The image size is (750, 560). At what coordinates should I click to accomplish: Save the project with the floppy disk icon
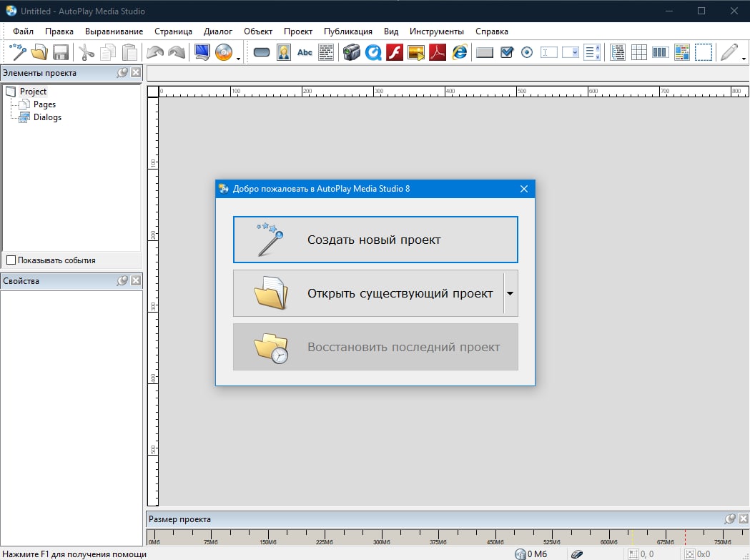61,52
